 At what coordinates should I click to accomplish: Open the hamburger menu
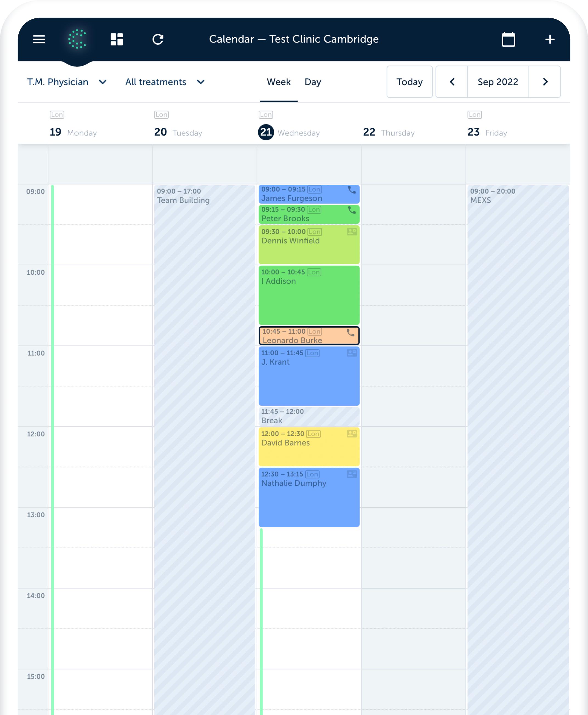[39, 39]
